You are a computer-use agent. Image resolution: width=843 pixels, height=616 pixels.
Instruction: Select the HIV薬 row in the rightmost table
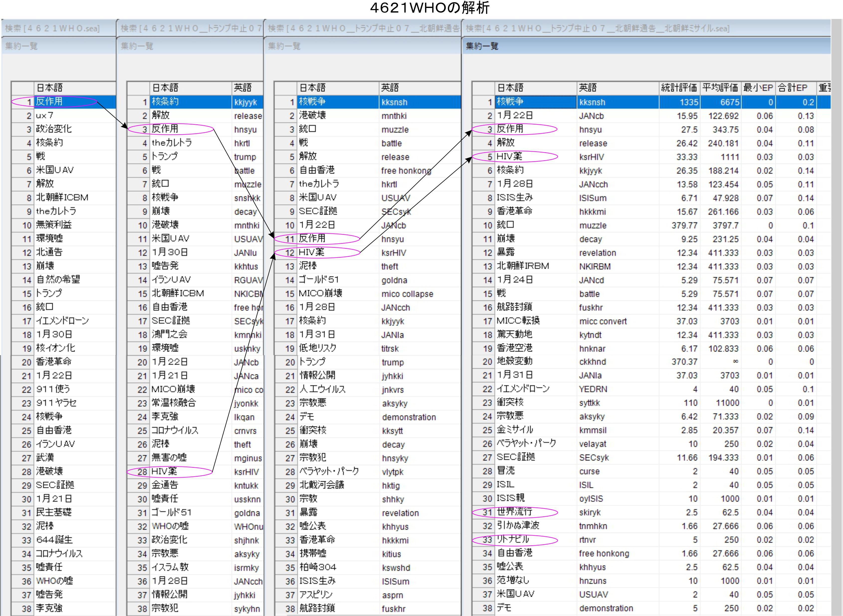point(509,157)
